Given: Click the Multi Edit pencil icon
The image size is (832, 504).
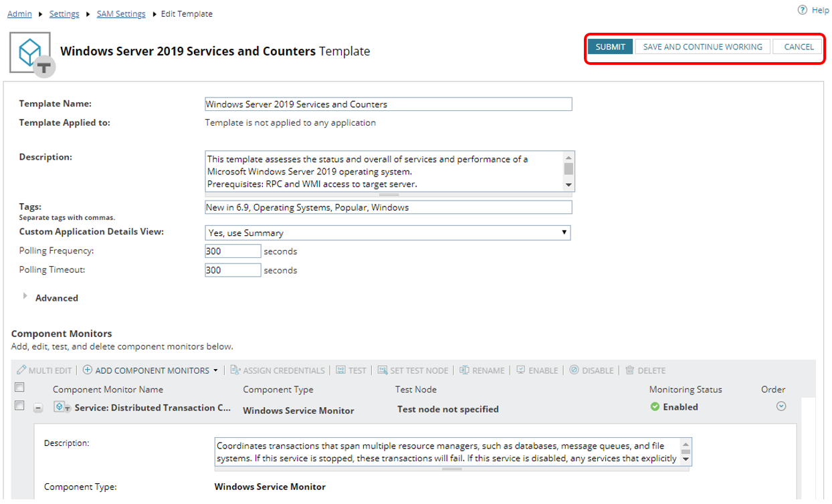Looking at the screenshot, I should point(21,370).
